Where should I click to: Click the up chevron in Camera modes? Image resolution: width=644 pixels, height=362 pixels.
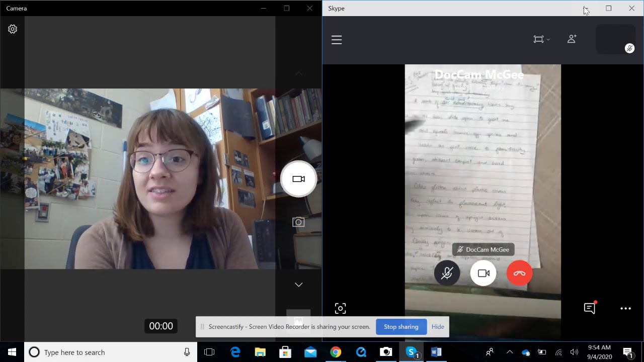[x=299, y=74]
